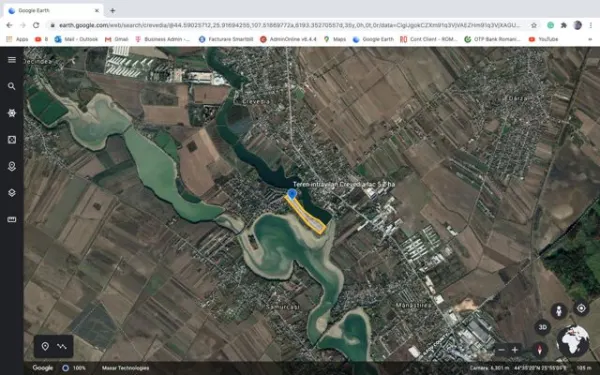Screen dimensions: 600x375
Task: Open the Projects pin icon in the sidebar
Action: tap(12, 166)
